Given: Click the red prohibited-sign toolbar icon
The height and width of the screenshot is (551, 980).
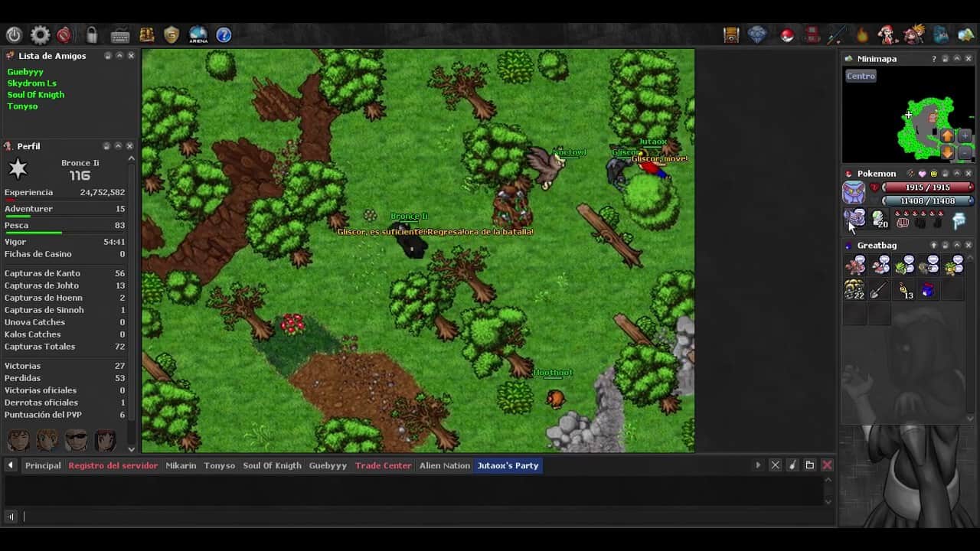Looking at the screenshot, I should [64, 34].
